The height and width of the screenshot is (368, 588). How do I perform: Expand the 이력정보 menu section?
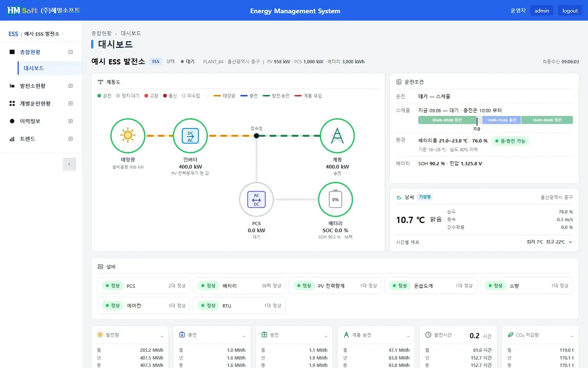coord(71,121)
